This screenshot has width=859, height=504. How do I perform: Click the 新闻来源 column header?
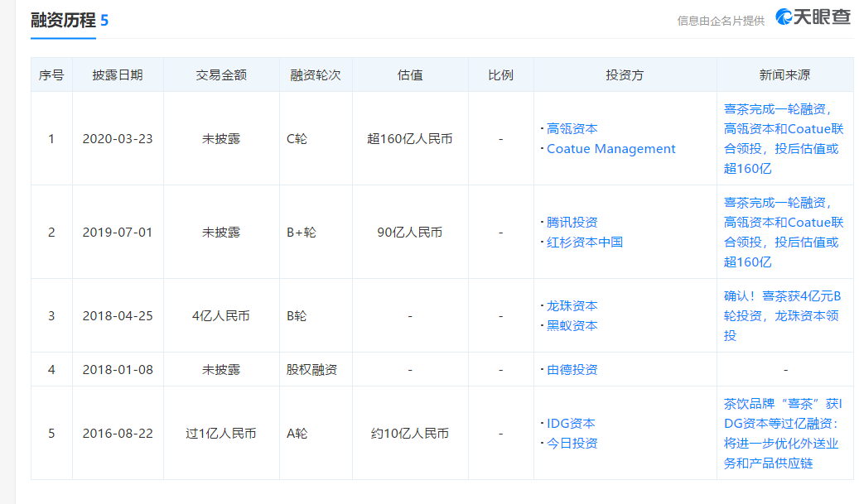tap(784, 75)
